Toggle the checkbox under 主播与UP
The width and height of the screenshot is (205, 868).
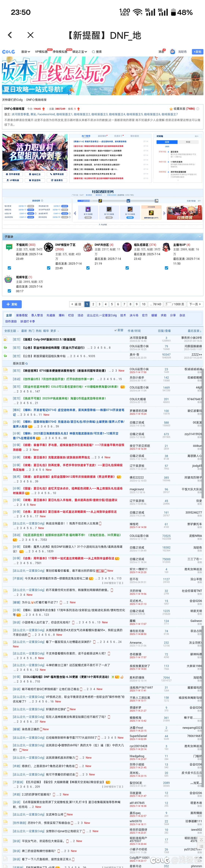[x=166, y=268]
